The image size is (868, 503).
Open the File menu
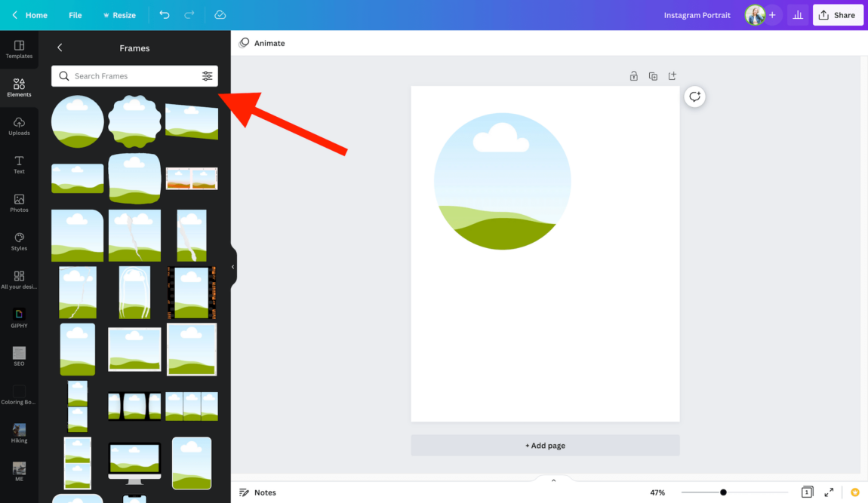click(x=75, y=15)
